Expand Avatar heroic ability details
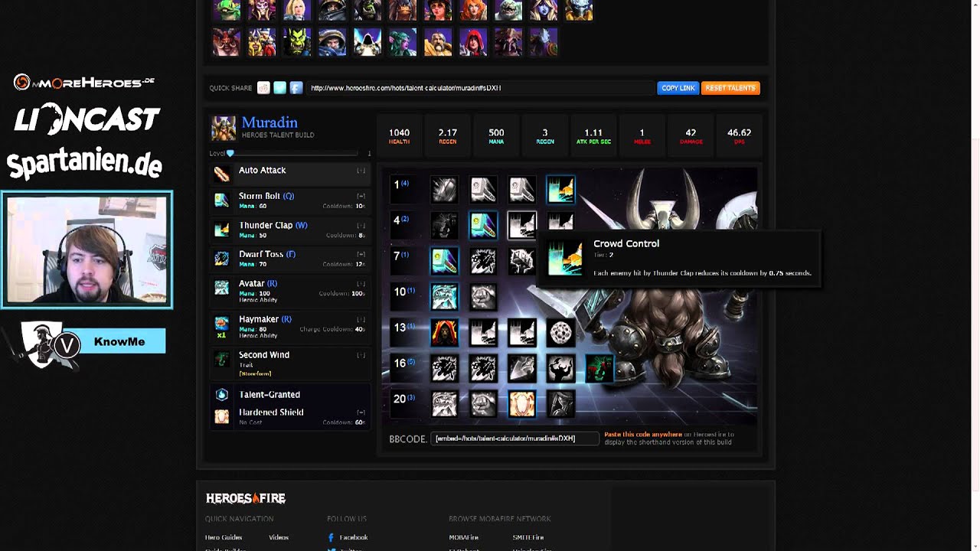The height and width of the screenshot is (551, 980). pos(361,284)
